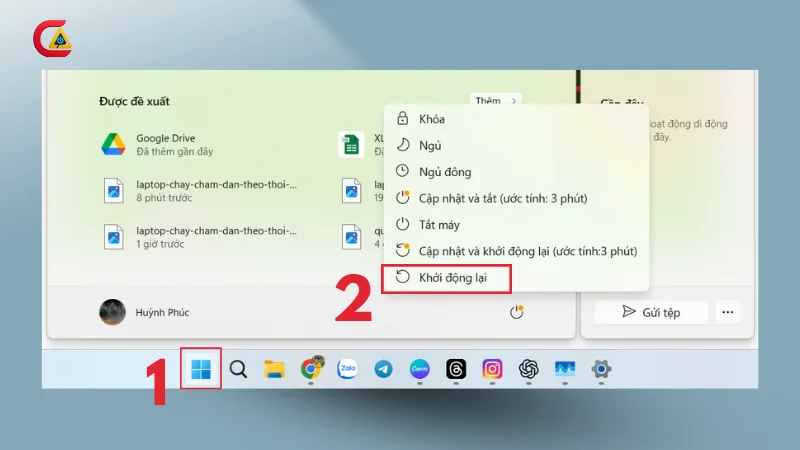Open taskbar Search magnifier
This screenshot has height=450, width=800.
point(238,369)
